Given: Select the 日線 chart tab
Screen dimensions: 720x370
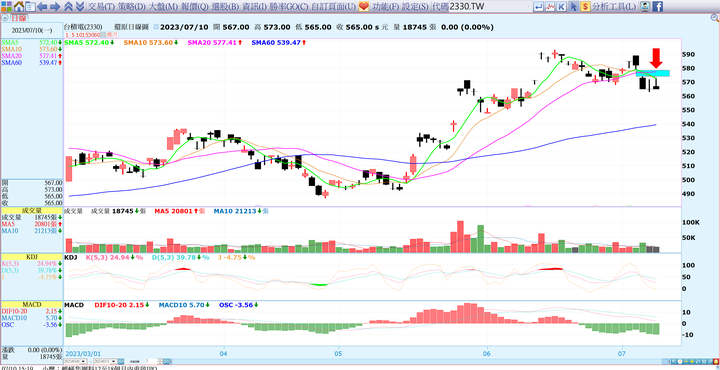Looking at the screenshot, I should [18, 18].
